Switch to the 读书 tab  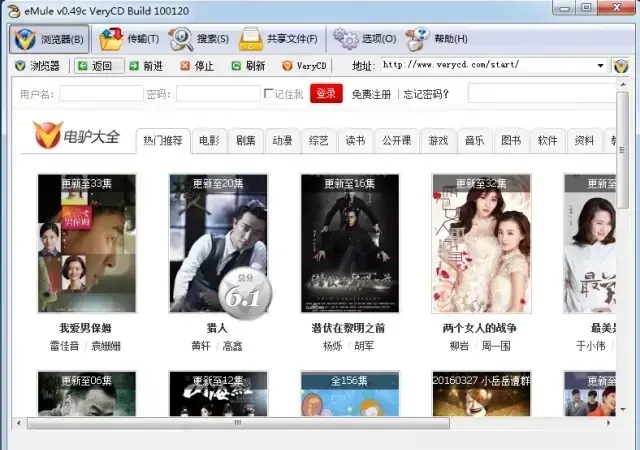pyautogui.click(x=355, y=141)
